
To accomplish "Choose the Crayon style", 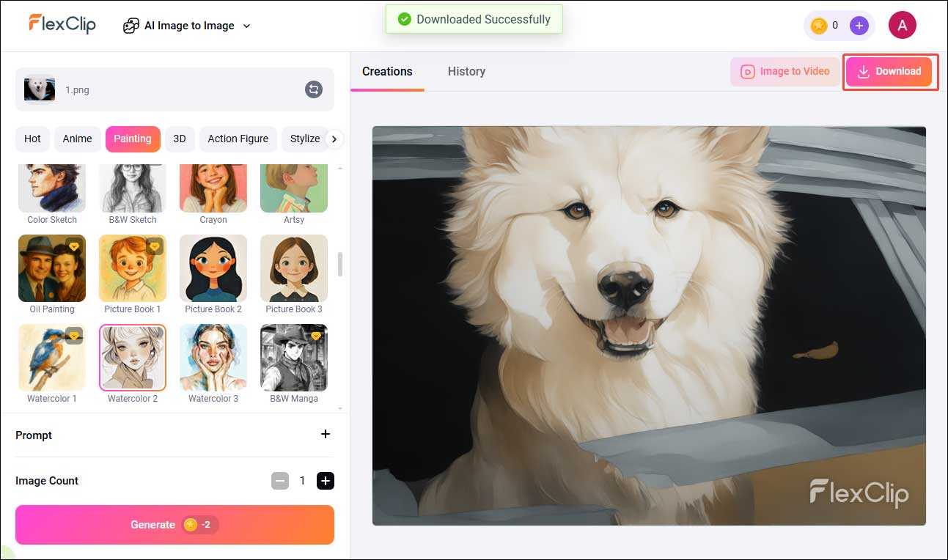I will pyautogui.click(x=213, y=189).
